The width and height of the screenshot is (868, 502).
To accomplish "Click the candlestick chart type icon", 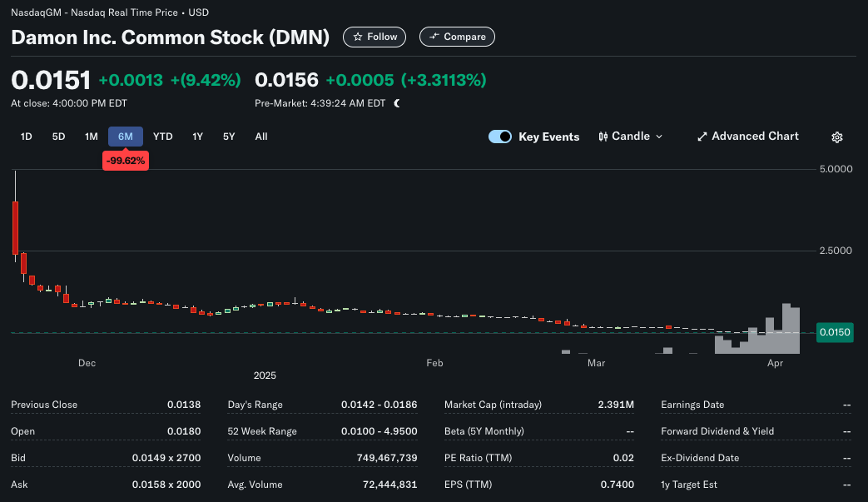I will click(603, 137).
